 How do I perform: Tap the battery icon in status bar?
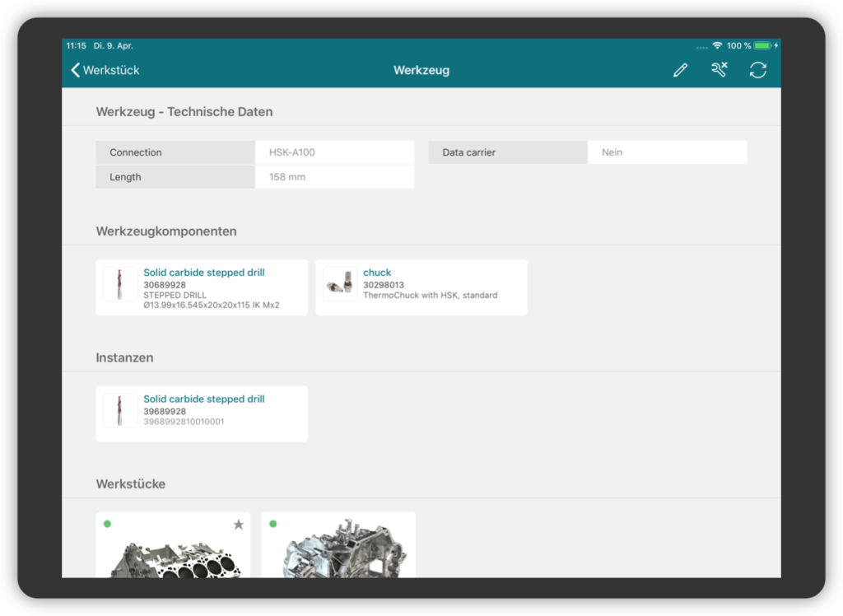762,46
